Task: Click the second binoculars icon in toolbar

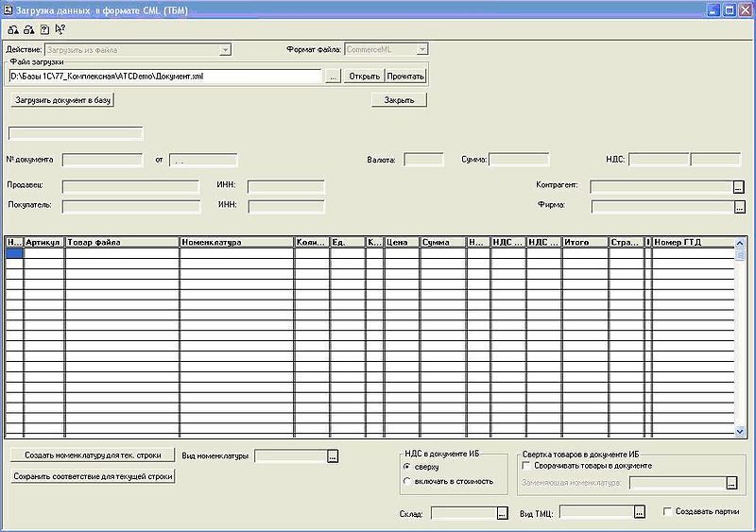Action: [x=28, y=29]
